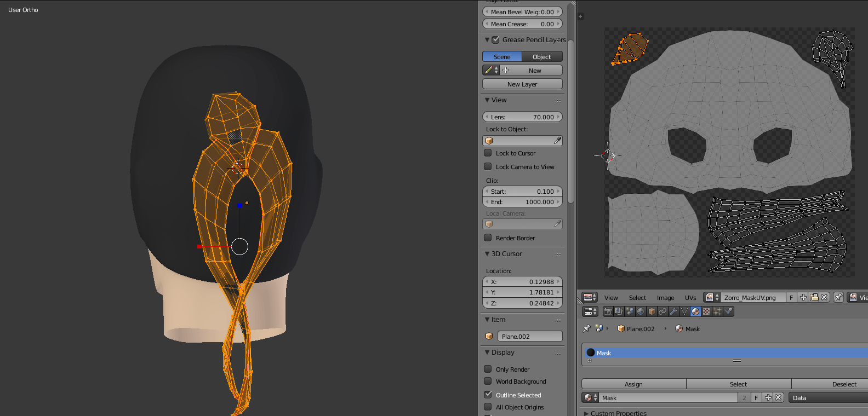Open the Render properties camera tab
Viewport: 868px width, 416px height.
pos(608,311)
